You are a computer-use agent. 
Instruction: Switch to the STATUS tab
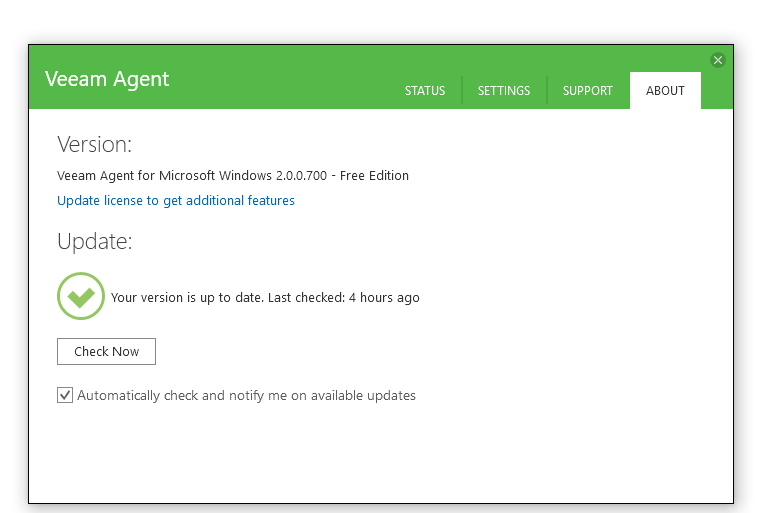[x=425, y=90]
